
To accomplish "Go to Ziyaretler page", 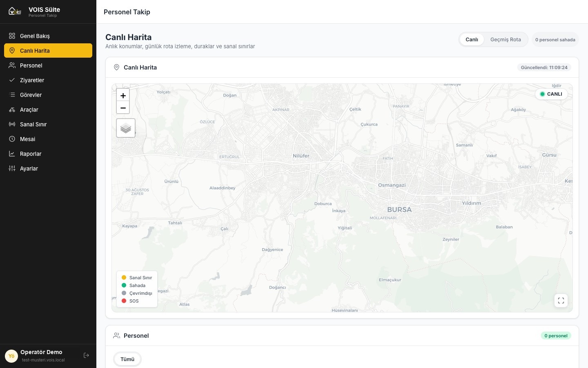I will pos(48,80).
